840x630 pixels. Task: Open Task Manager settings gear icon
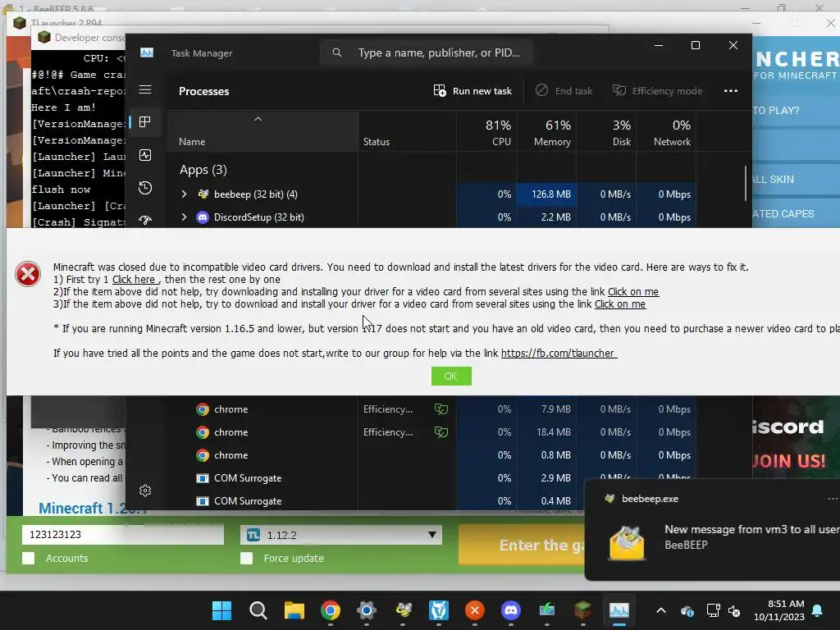[x=145, y=491]
